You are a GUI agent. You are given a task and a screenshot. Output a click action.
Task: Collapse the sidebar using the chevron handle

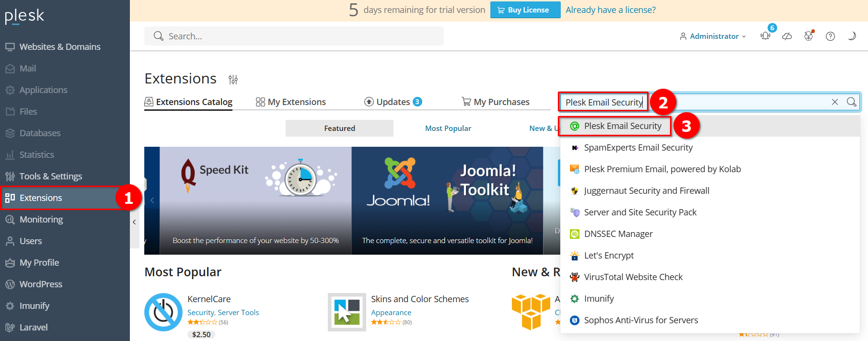click(134, 222)
